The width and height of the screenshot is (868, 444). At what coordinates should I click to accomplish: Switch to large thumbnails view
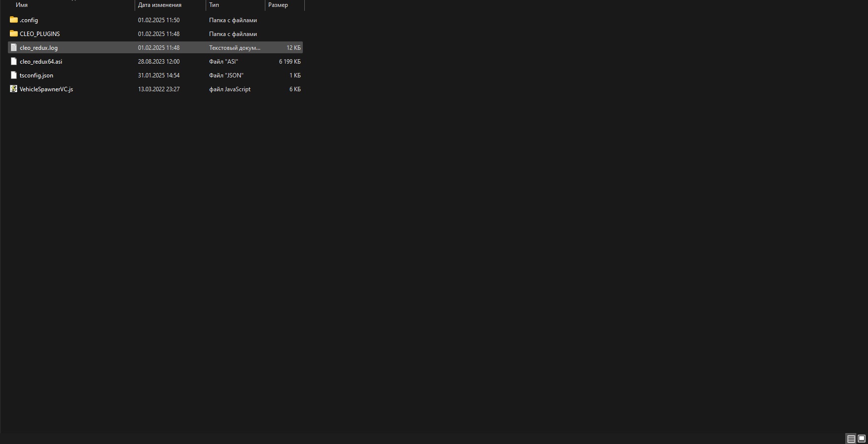click(x=862, y=439)
